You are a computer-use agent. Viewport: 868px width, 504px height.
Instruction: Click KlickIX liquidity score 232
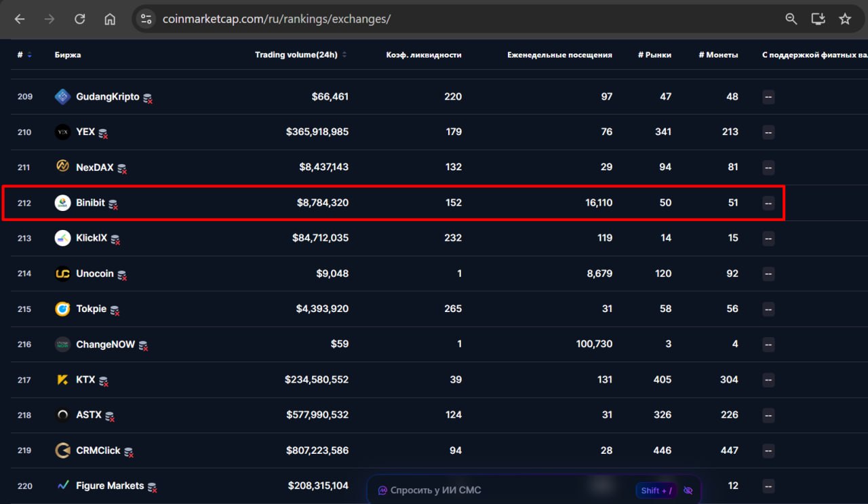point(453,238)
